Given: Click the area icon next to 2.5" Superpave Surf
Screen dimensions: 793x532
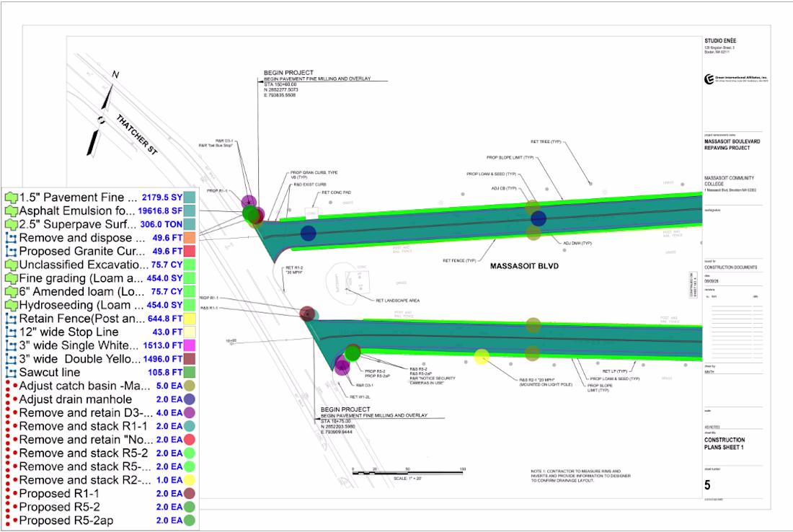Looking at the screenshot, I should pos(11,224).
